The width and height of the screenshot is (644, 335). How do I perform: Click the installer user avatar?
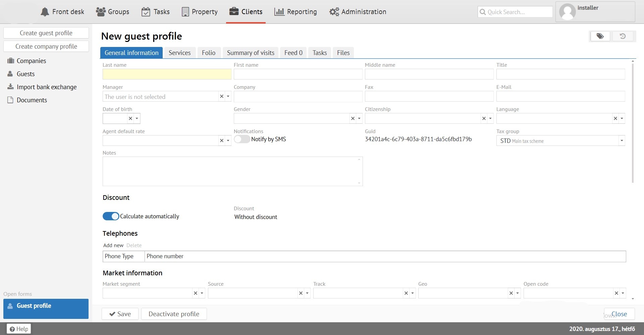tap(568, 12)
